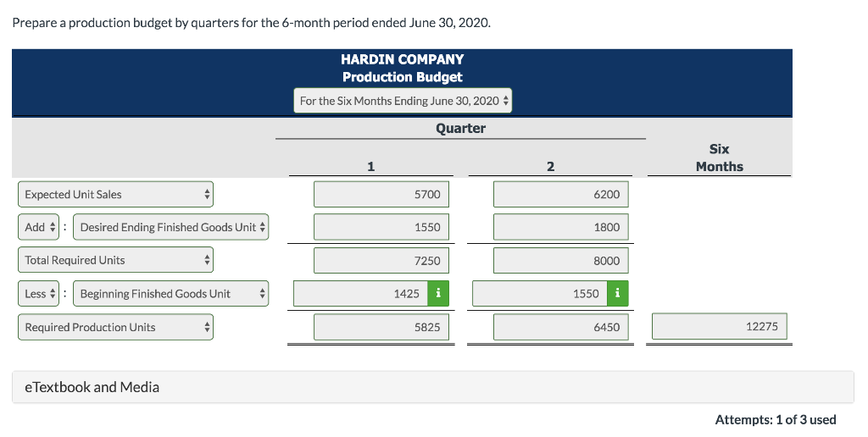Click the Quarter 2 expected sales field showing 6200
This screenshot has height=437, width=868.
pyautogui.click(x=561, y=195)
